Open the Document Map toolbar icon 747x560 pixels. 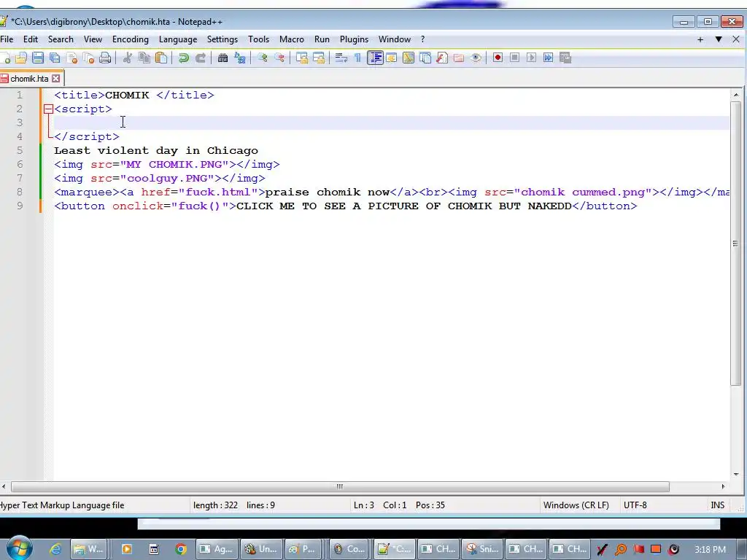coord(409,58)
